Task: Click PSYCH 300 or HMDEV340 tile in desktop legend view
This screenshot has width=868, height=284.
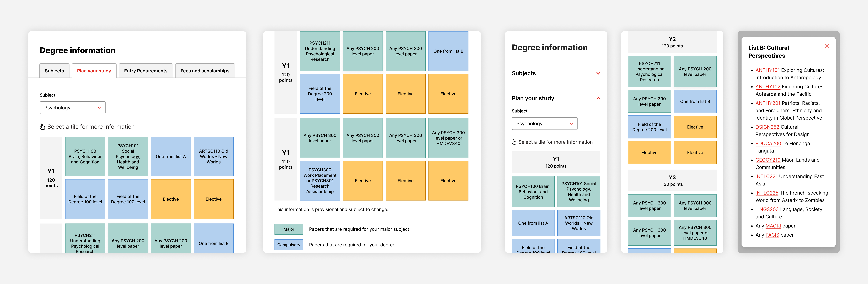Action: pyautogui.click(x=448, y=138)
